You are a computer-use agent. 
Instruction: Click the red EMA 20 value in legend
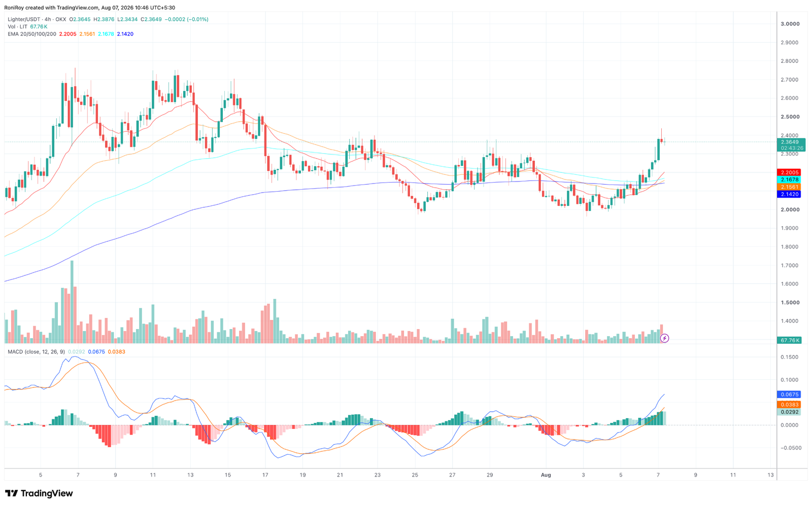pyautogui.click(x=67, y=34)
